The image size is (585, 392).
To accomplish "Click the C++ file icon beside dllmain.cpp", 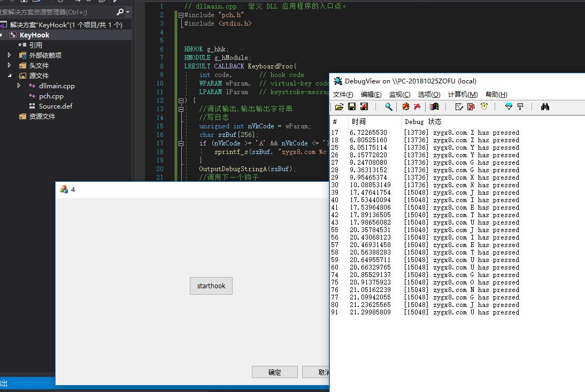I will pyautogui.click(x=32, y=86).
